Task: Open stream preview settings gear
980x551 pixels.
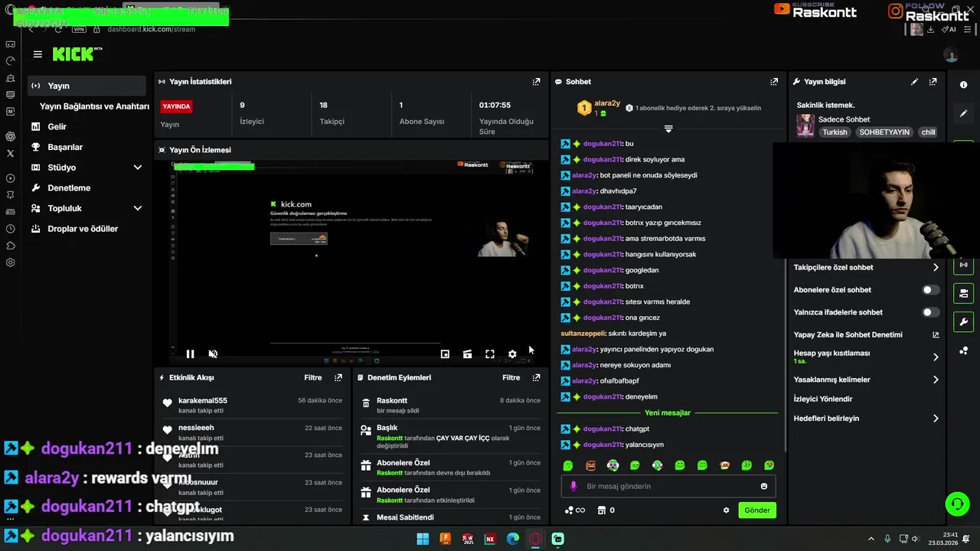Action: tap(512, 354)
